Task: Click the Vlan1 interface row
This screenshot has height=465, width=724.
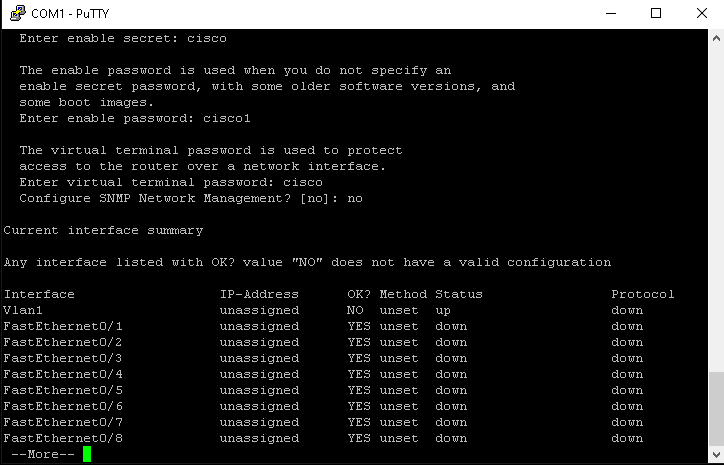Action: [323, 310]
